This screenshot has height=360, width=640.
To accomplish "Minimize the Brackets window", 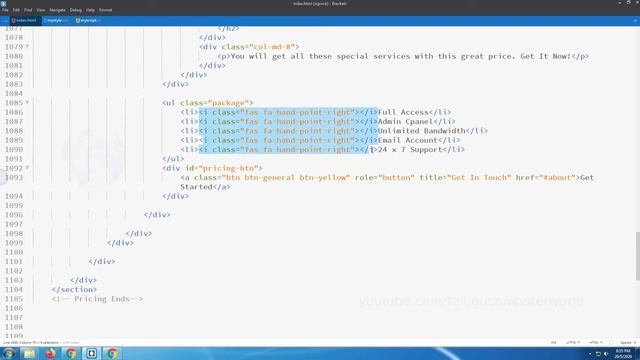I will 620,3.
